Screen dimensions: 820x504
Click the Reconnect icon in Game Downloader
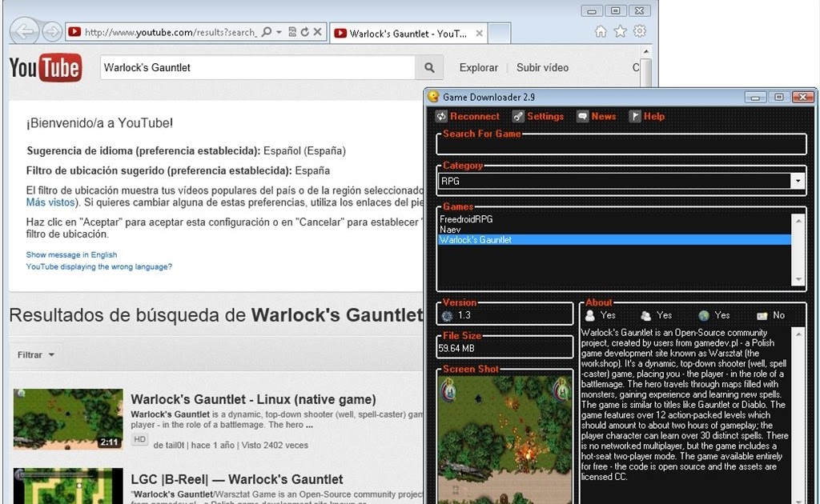(441, 117)
